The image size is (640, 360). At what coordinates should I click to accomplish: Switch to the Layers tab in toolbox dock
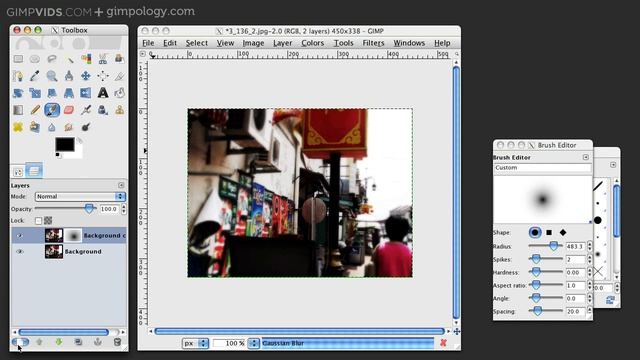pos(34,171)
